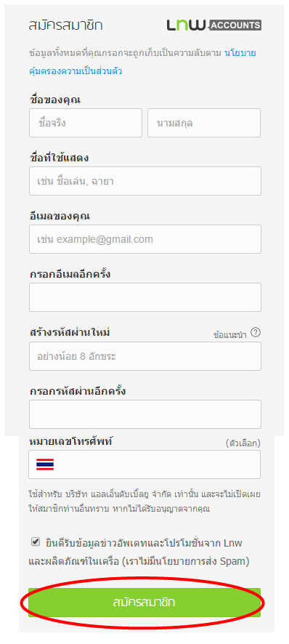Viewport: 289px width, 644px height.
Task: Select the example@gmail.com email field
Action: point(145,239)
